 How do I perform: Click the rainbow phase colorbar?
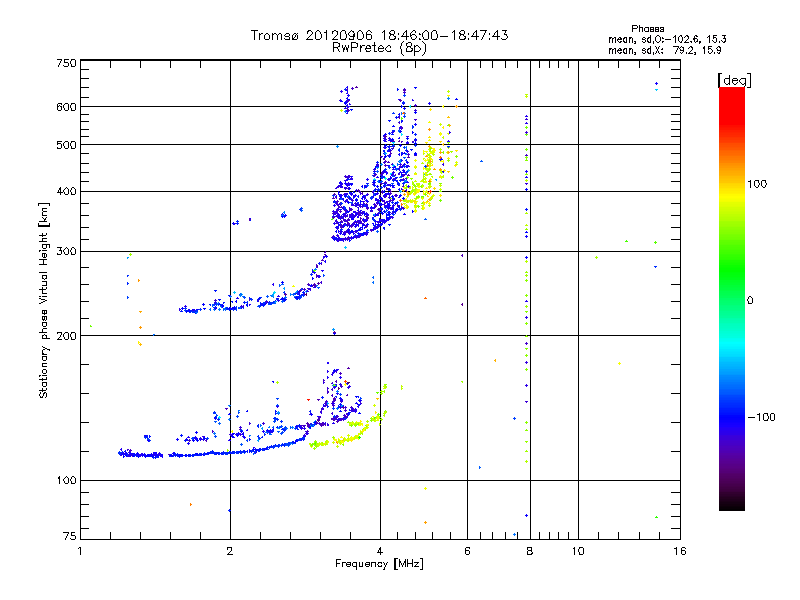(732, 298)
